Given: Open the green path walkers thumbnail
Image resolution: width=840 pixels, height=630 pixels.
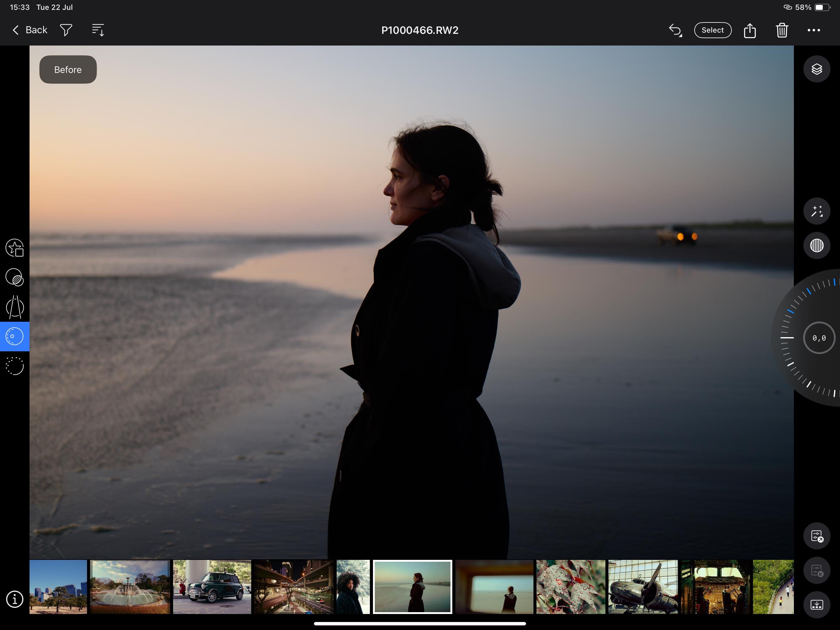Looking at the screenshot, I should click(773, 587).
